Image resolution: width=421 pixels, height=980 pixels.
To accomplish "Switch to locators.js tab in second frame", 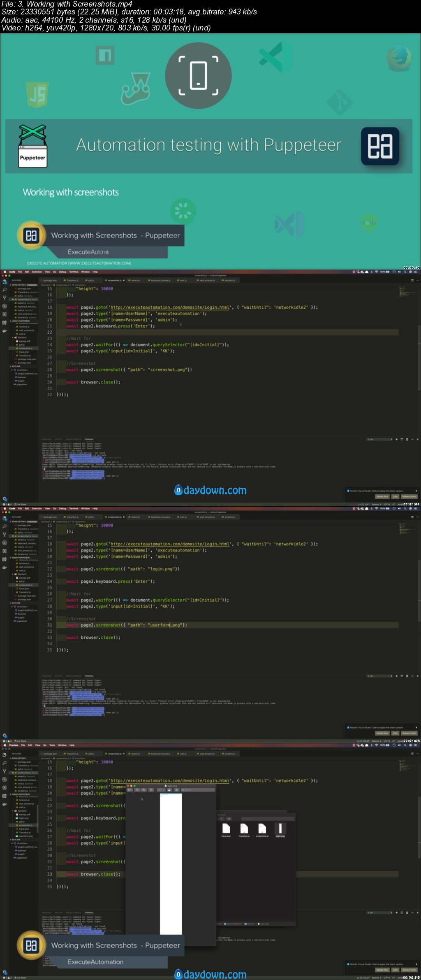I will 229,517.
